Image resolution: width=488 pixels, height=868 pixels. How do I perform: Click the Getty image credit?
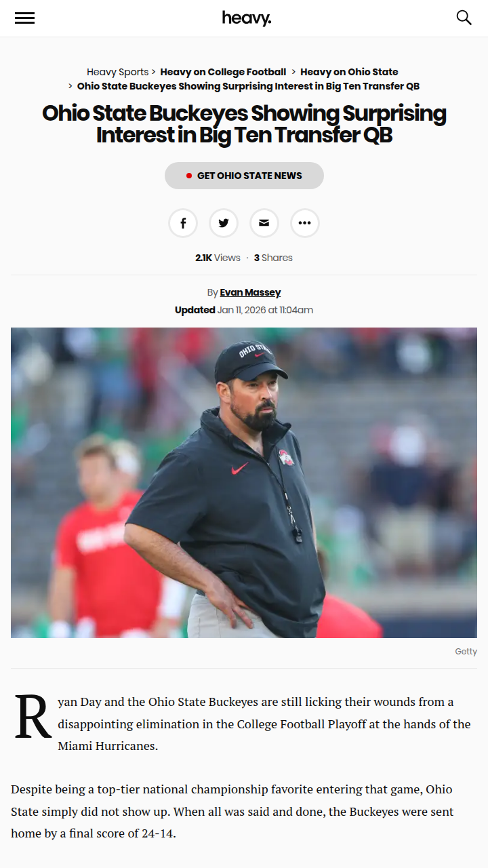pyautogui.click(x=466, y=652)
